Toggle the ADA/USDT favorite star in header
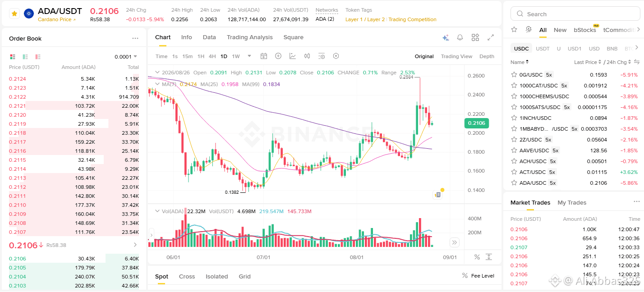Image resolution: width=644 pixels, height=292 pixels. (x=14, y=14)
